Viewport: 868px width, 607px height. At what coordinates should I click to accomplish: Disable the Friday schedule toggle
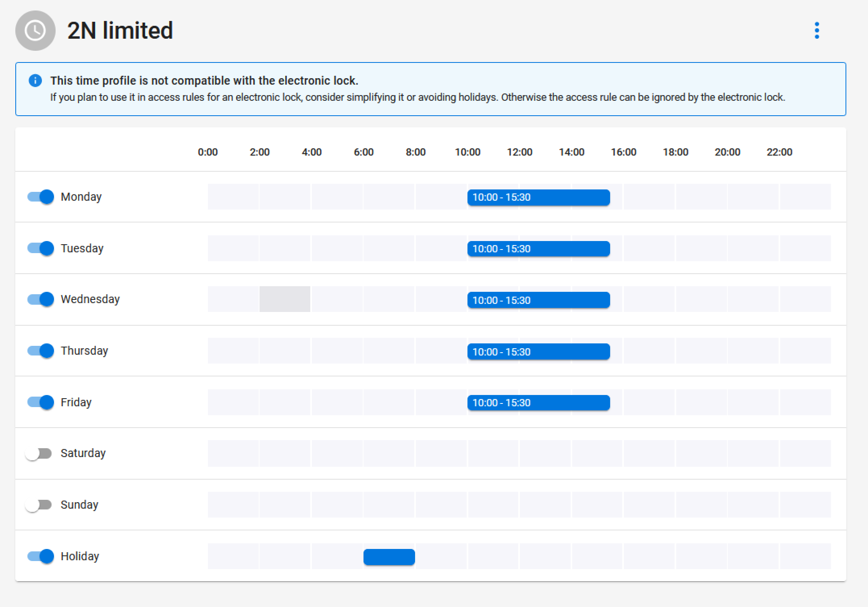coord(40,402)
